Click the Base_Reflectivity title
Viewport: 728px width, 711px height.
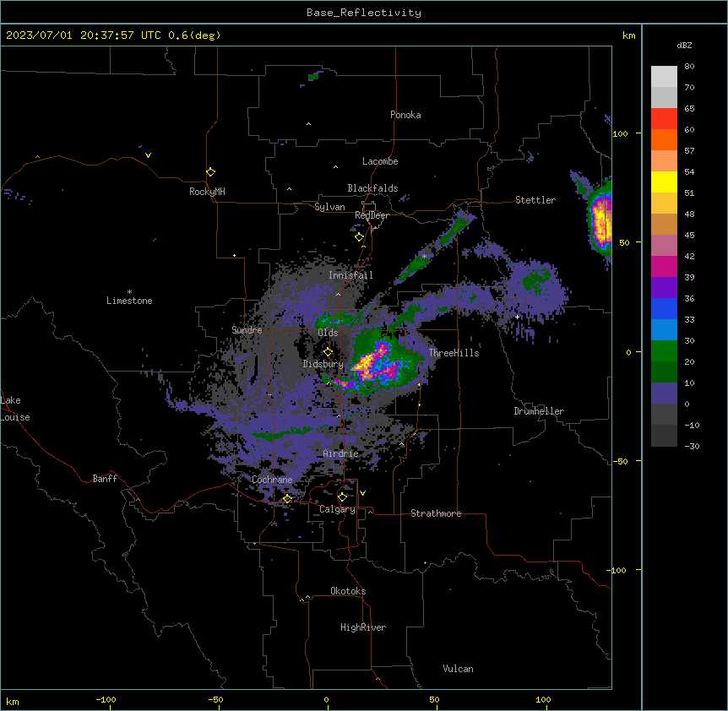[364, 13]
